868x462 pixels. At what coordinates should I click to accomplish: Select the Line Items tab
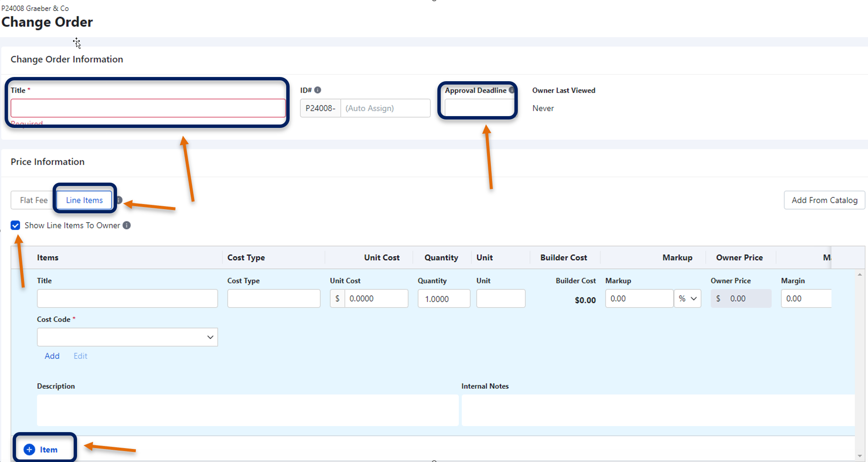[x=84, y=200]
